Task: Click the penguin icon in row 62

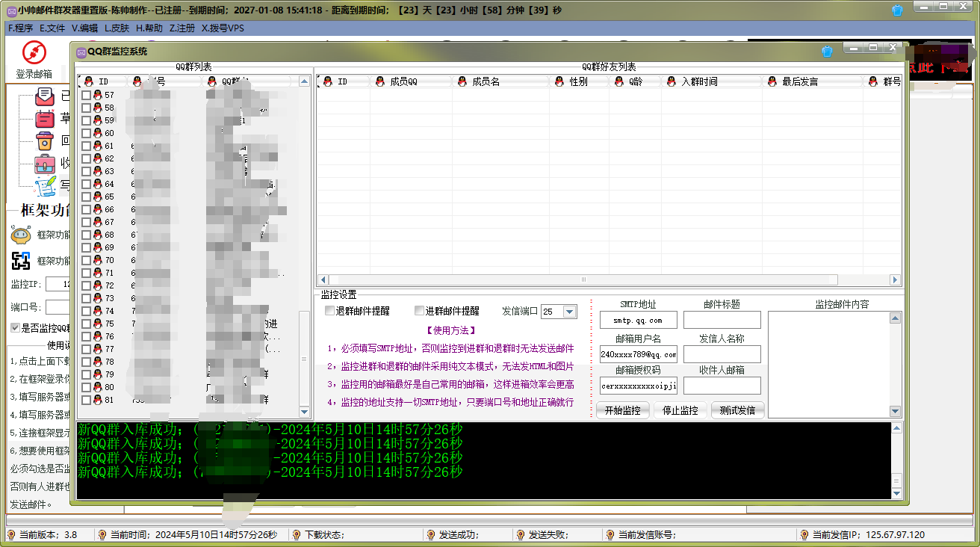Action: pos(97,158)
